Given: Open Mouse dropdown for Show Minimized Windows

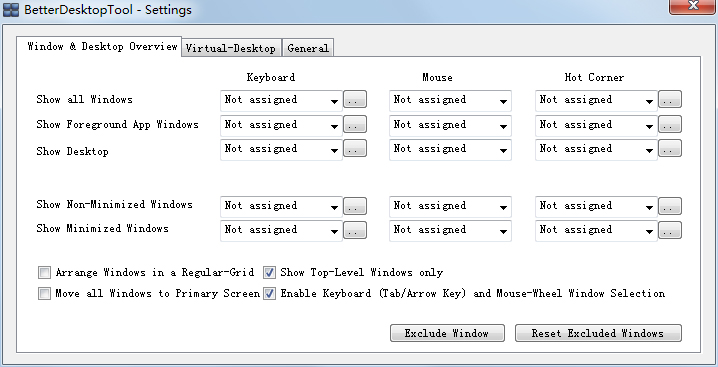Looking at the screenshot, I should point(450,230).
